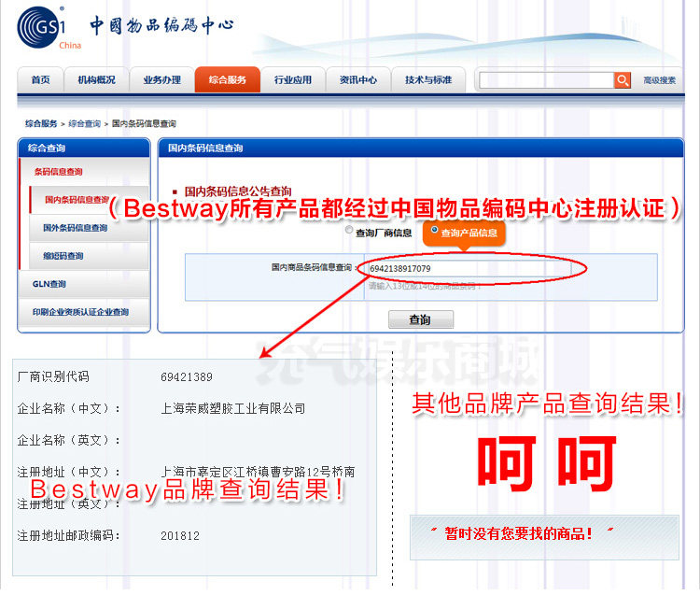Viewport: 700px width, 595px height.
Task: Click the 国内条码信息查询 panel title
Action: 205,149
